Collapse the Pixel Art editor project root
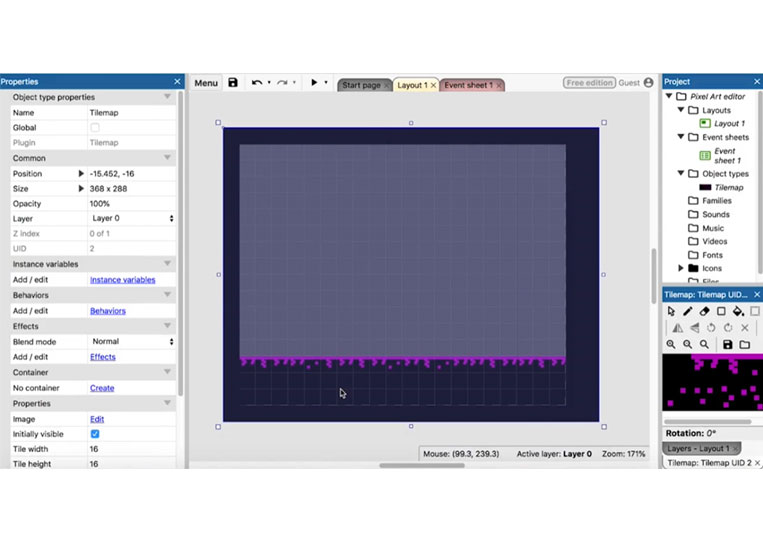763x541 pixels. coord(669,96)
